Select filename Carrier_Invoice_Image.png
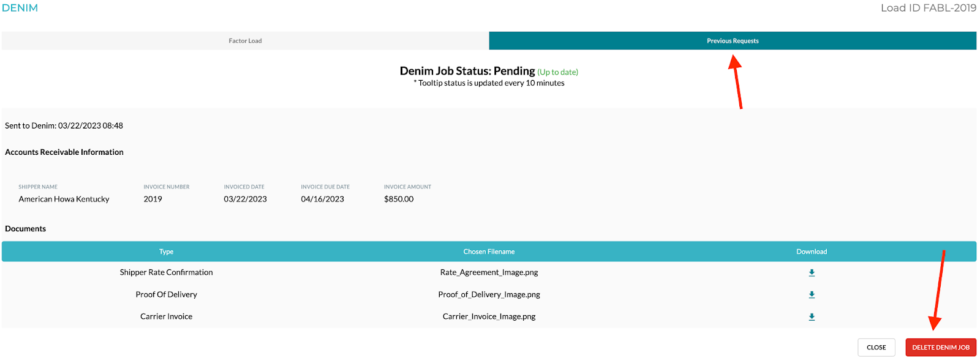 (489, 316)
